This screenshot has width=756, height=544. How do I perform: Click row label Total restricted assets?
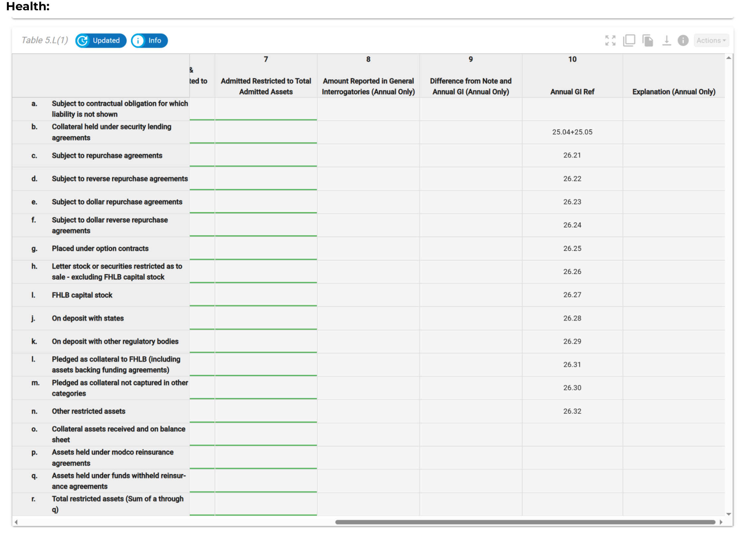[x=117, y=504]
